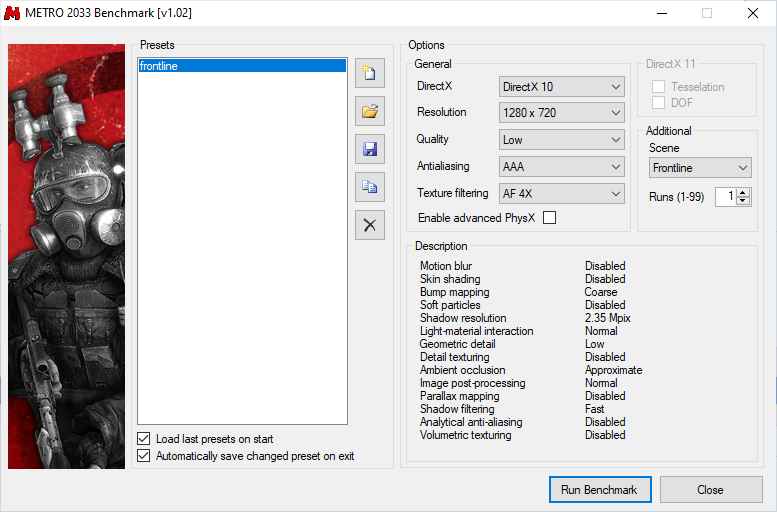Open the DirectX version dropdown

coord(561,87)
